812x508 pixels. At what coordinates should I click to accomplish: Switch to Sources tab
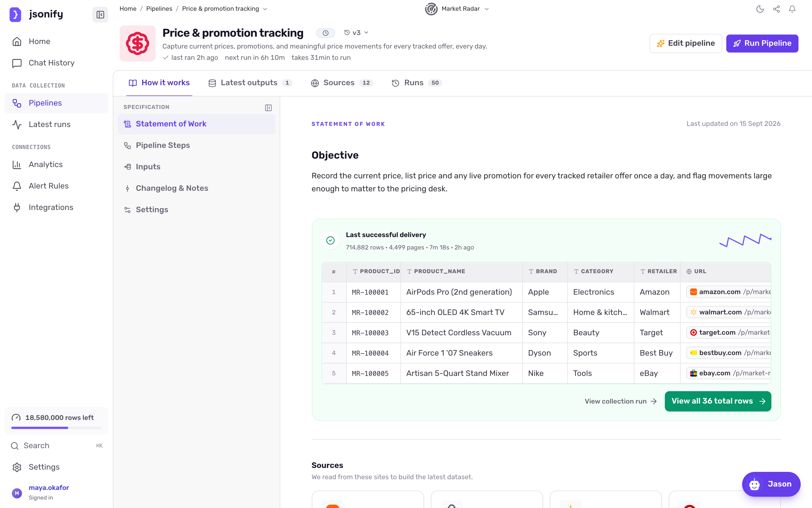tap(342, 83)
